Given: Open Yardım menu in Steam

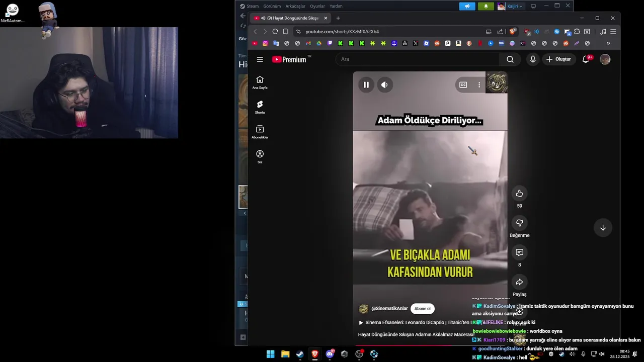Looking at the screenshot, I should click(336, 6).
